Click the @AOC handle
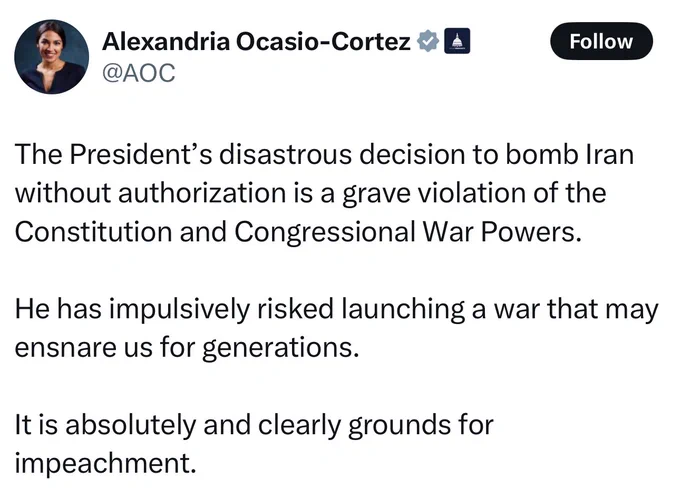Screen dimensions: 680x498 click(x=138, y=73)
